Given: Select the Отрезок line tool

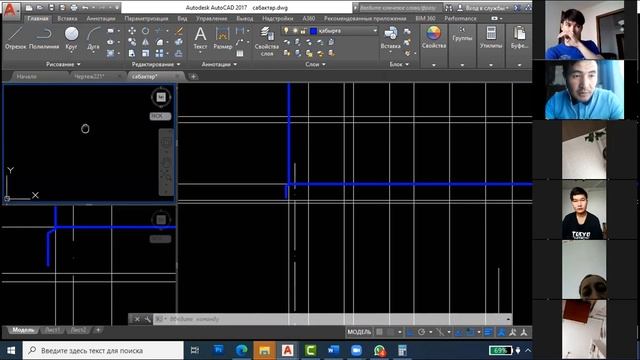Looking at the screenshot, I should tap(16, 38).
